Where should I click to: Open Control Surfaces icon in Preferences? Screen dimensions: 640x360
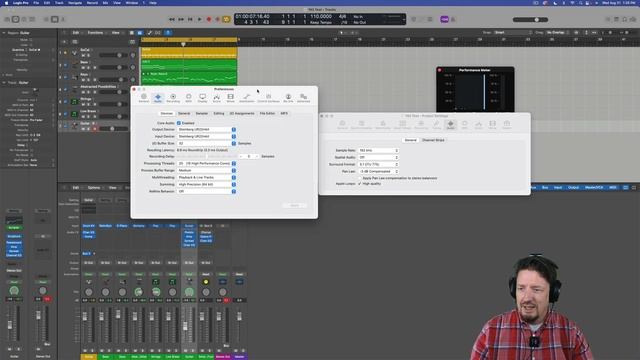(268, 98)
